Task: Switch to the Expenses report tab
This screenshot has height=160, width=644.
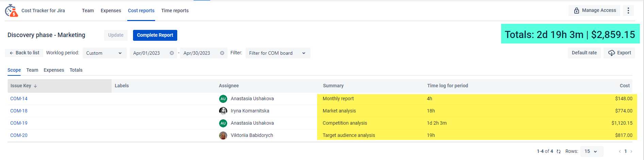Action: point(54,70)
